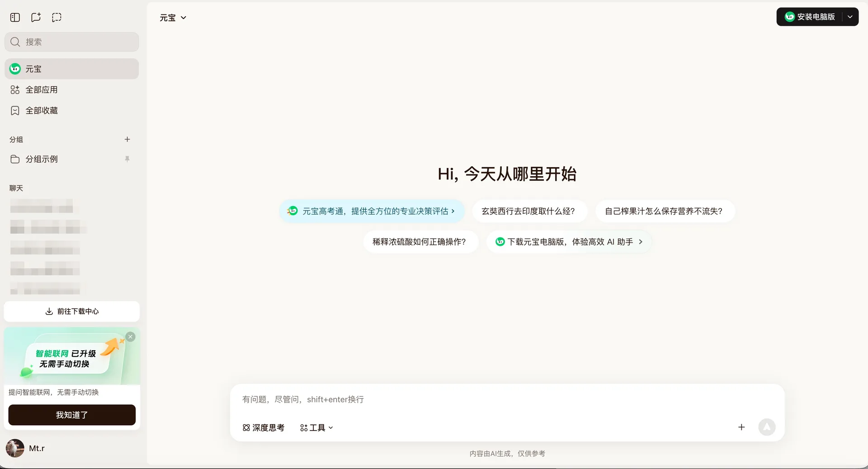The width and height of the screenshot is (868, 469).
Task: Click the 元宝 logo icon in the sidebar
Action: (x=15, y=69)
